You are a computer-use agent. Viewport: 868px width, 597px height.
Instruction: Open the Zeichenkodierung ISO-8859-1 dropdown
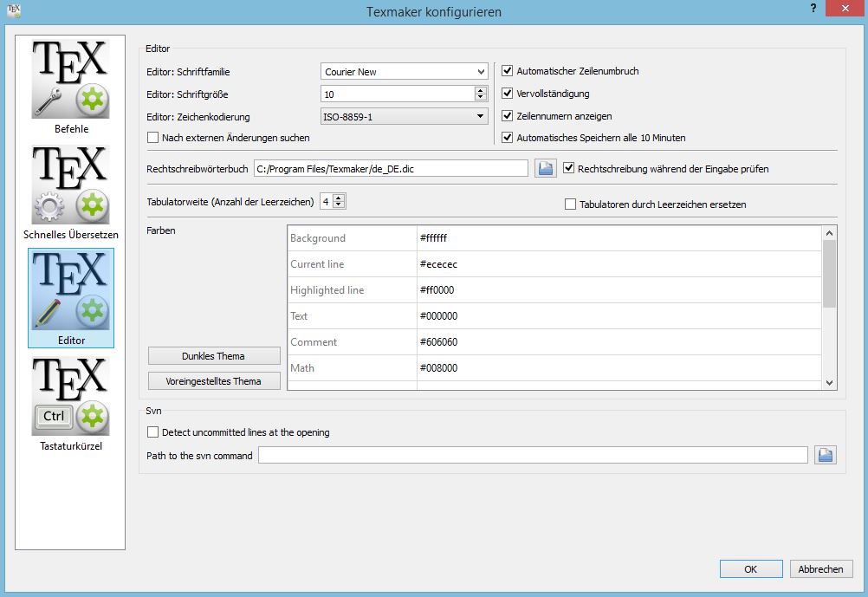[404, 116]
